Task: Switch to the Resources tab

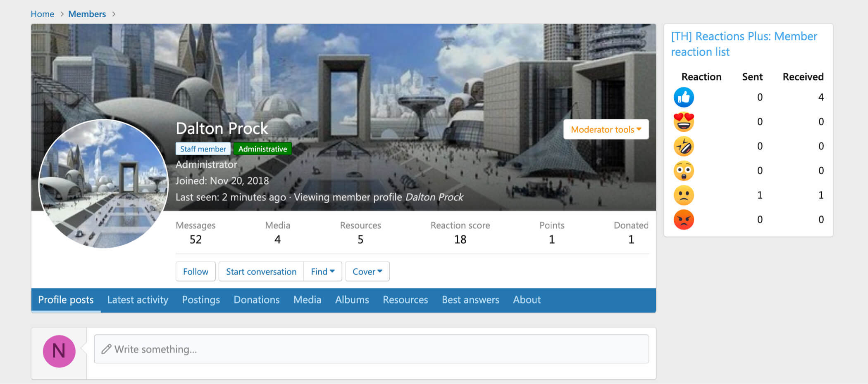Action: (x=405, y=300)
